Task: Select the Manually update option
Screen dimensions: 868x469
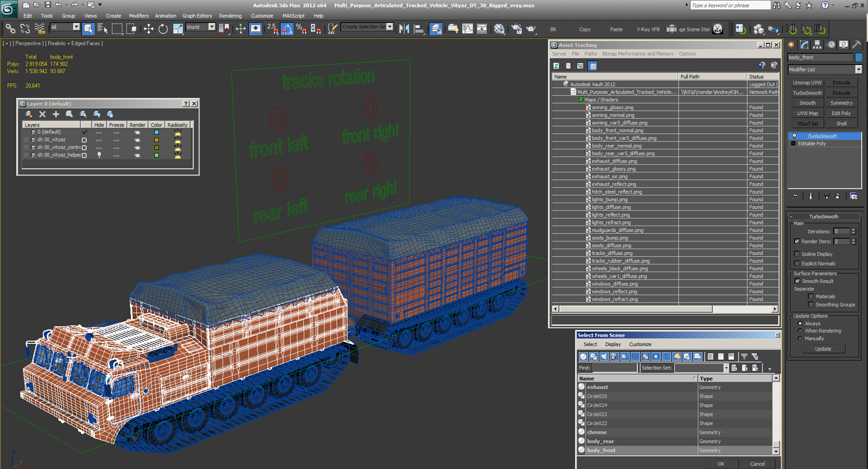Action: pos(800,338)
